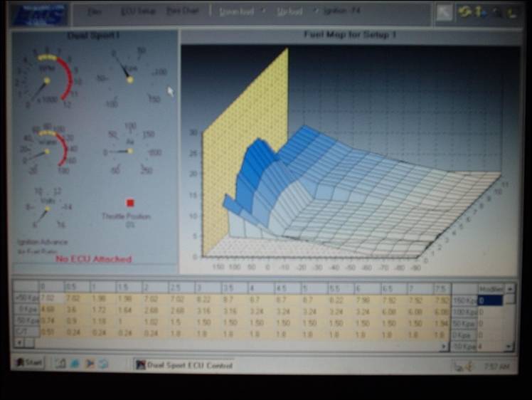532x400 pixels.
Task: Click the Volts gauge
Action: click(46, 208)
